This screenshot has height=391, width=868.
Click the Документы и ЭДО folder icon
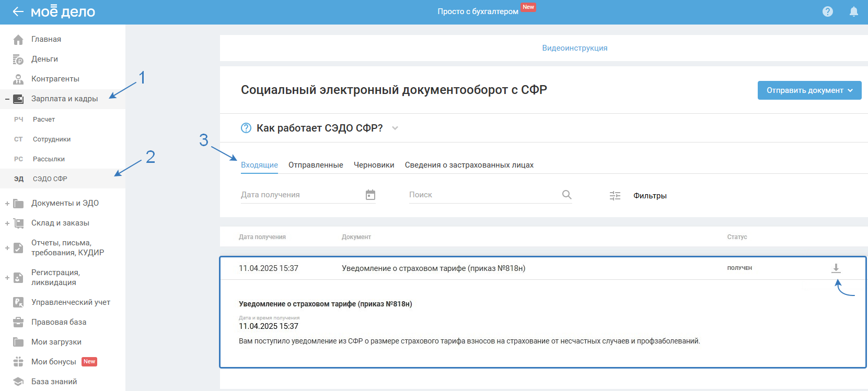pos(18,203)
